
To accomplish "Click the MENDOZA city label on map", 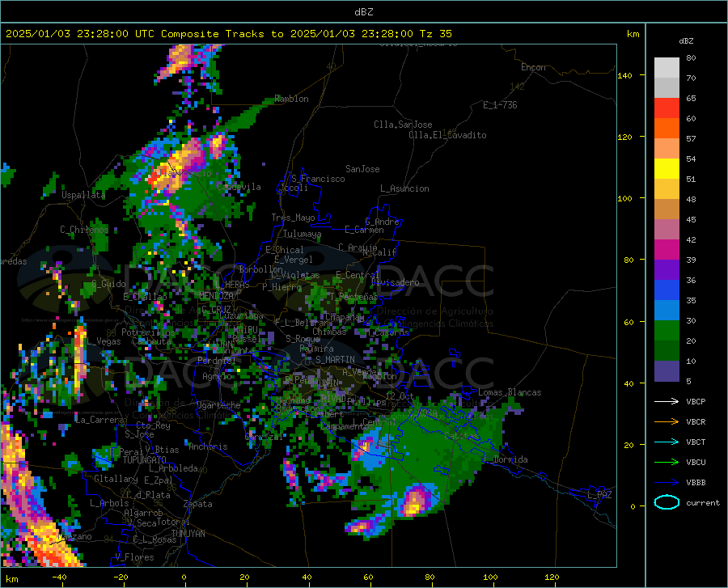I will [216, 295].
